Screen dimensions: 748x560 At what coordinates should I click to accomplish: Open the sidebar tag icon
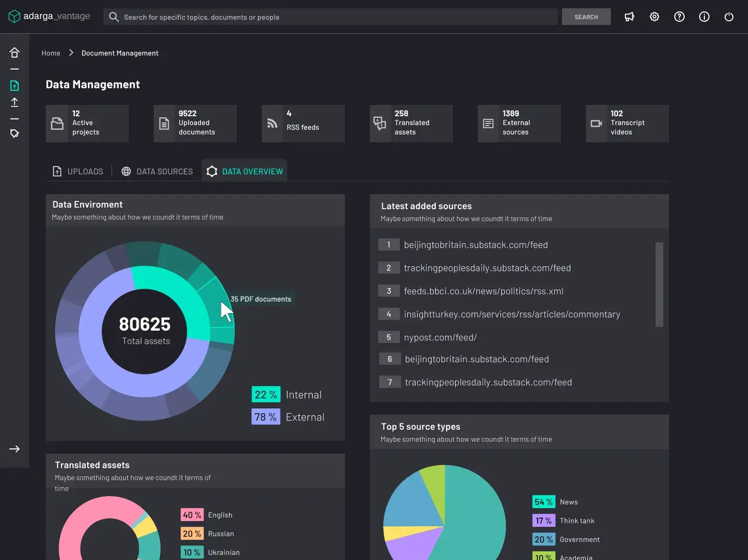(x=15, y=134)
